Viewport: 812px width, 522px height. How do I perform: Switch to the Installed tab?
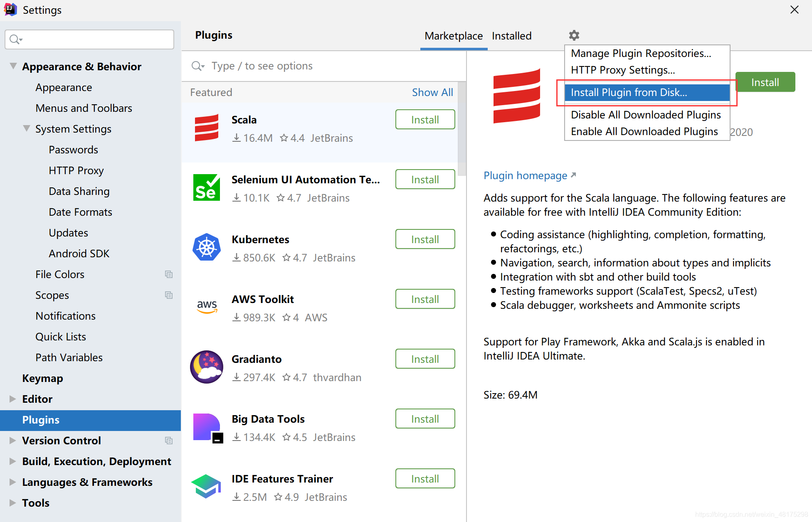click(511, 36)
